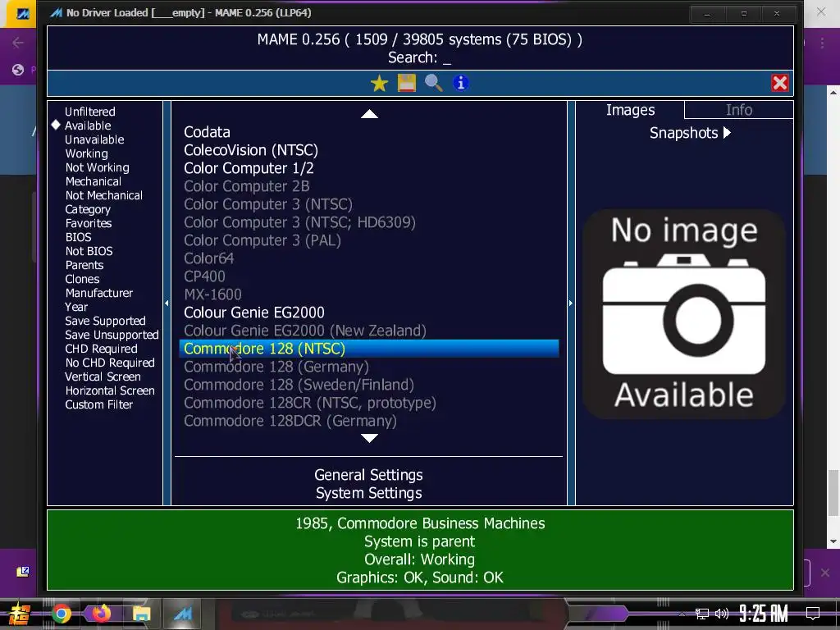Choose the BIOS filter
The height and width of the screenshot is (630, 840).
[x=78, y=237]
